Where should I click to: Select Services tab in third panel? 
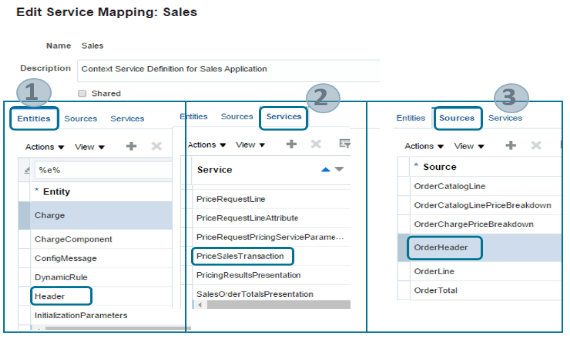point(505,118)
